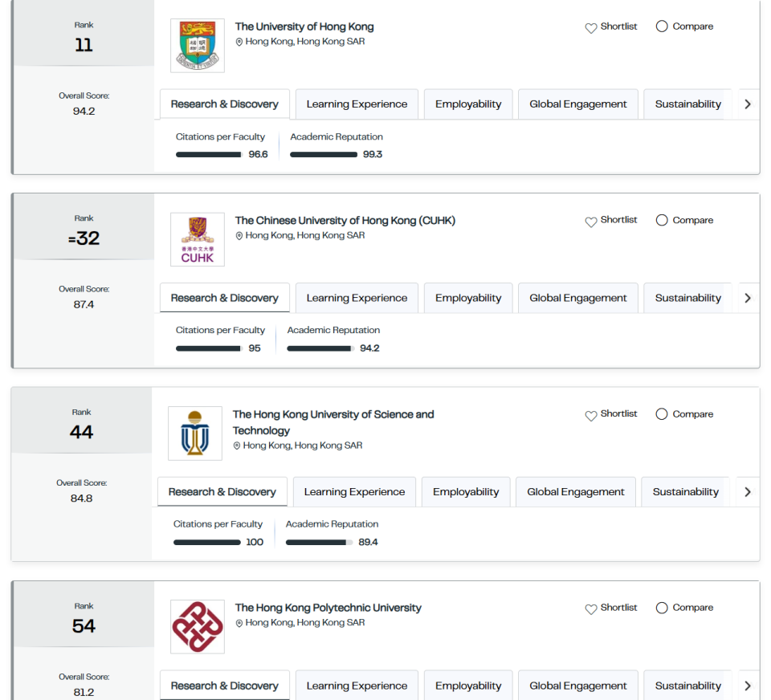Click HKUST's Citations per Faculty score bar

pos(206,543)
